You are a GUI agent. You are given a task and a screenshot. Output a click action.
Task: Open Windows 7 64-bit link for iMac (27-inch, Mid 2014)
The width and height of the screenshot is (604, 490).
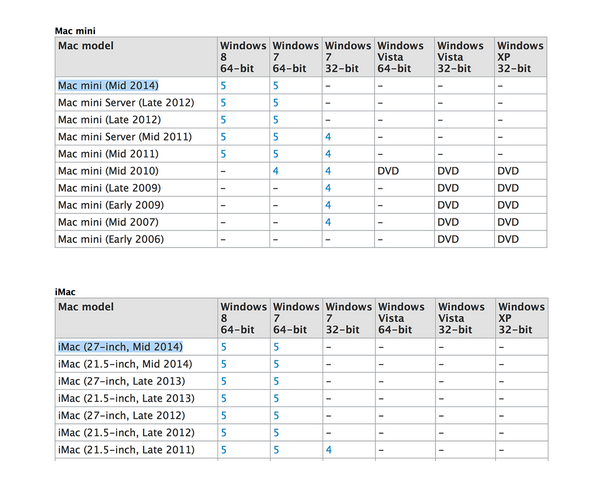[276, 347]
